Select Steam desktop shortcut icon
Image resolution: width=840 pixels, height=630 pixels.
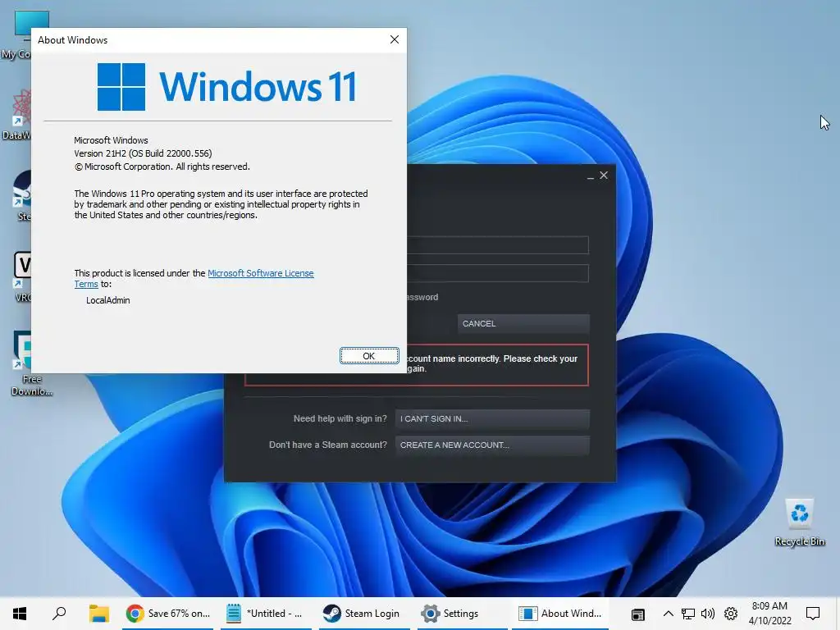pyautogui.click(x=22, y=195)
